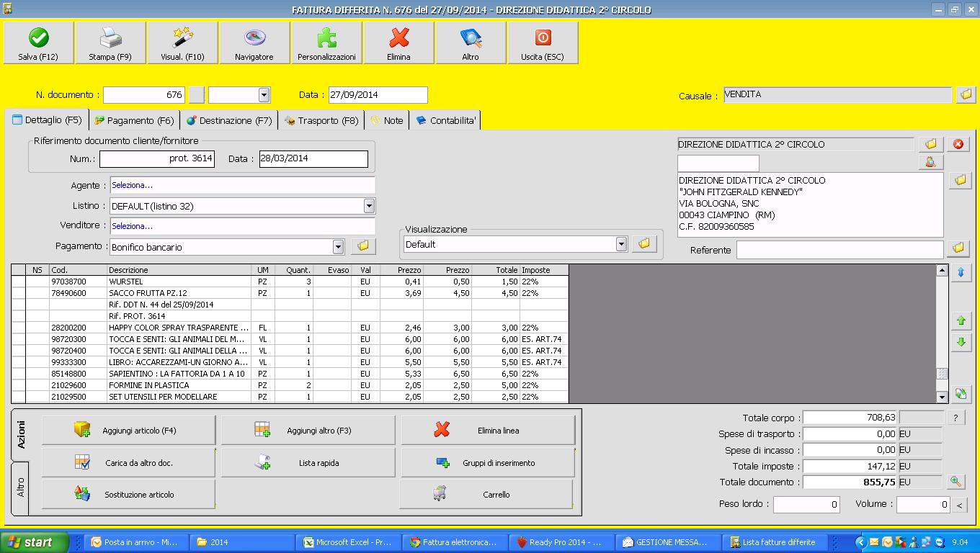Open Visual. (F10) preview wand icon
The image size is (980, 553).
point(182,38)
